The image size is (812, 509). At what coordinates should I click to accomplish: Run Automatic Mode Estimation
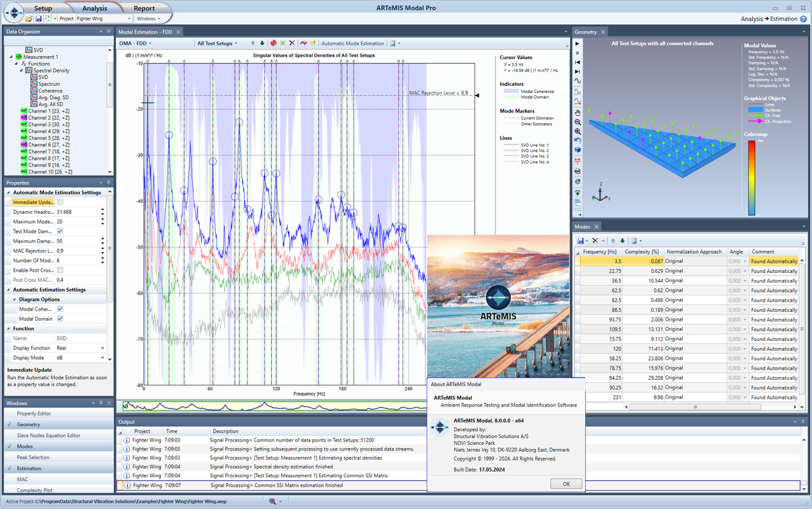[x=352, y=43]
